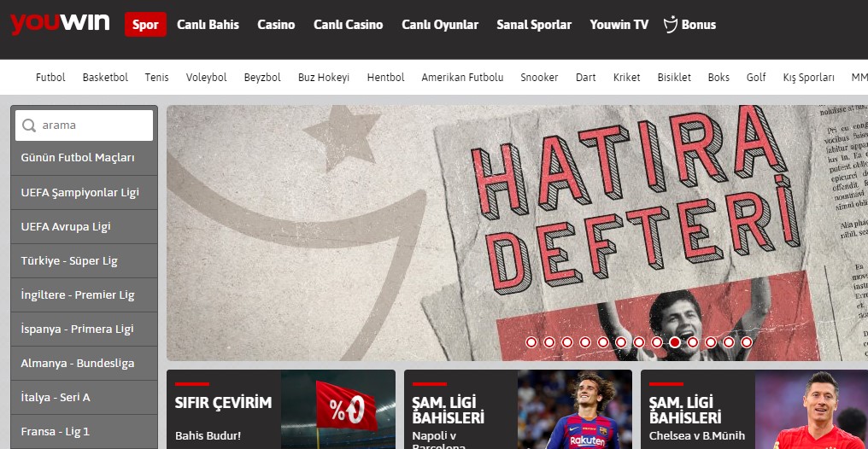Select the eleventh carousel slide dot

pyautogui.click(x=711, y=342)
